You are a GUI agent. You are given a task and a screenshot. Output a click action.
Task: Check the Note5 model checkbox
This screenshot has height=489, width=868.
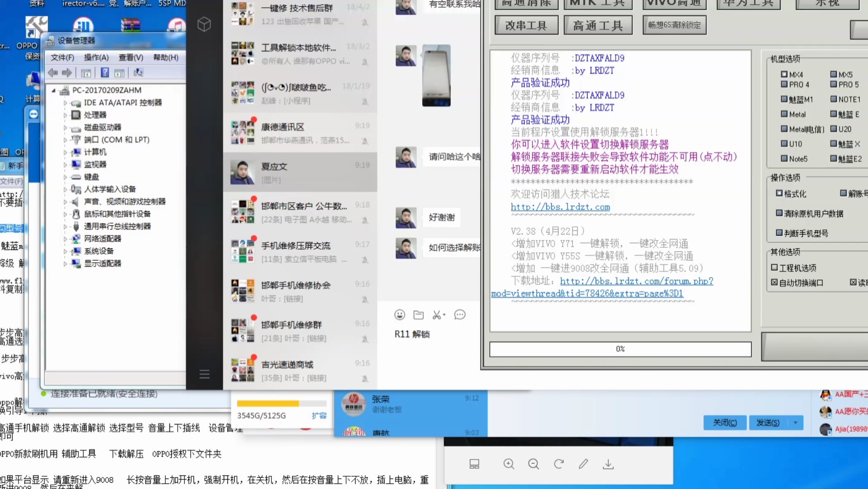click(x=784, y=158)
